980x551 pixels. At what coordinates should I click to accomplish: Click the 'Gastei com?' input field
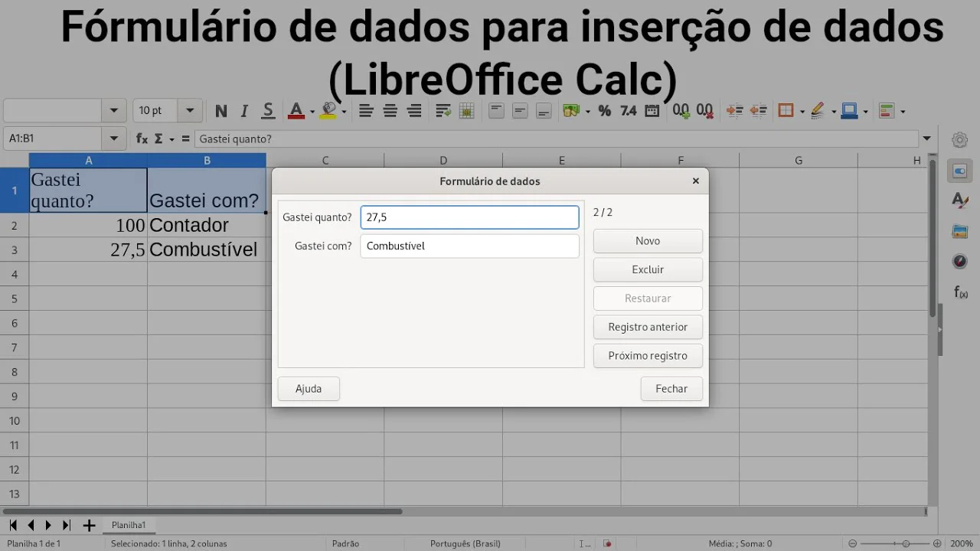pos(469,246)
